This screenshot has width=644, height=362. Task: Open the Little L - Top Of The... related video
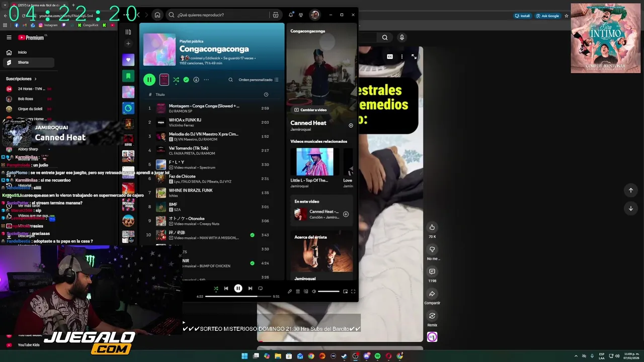coord(314,167)
